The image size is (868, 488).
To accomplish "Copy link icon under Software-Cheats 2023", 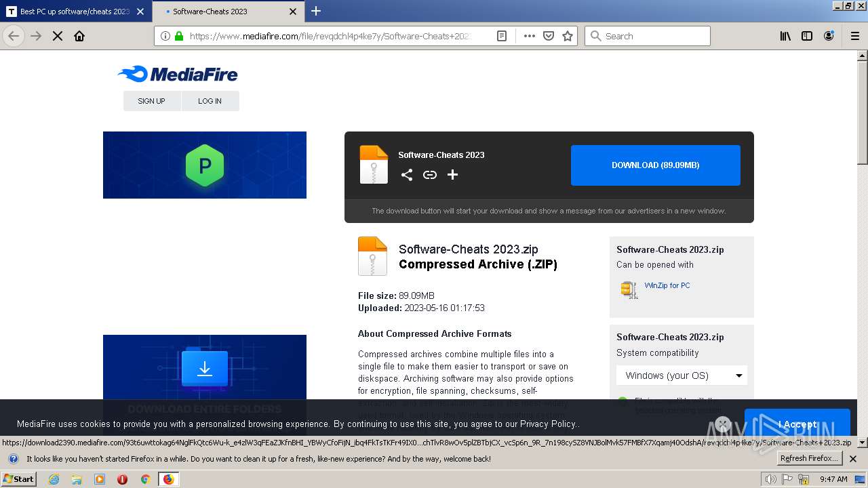I will click(430, 175).
